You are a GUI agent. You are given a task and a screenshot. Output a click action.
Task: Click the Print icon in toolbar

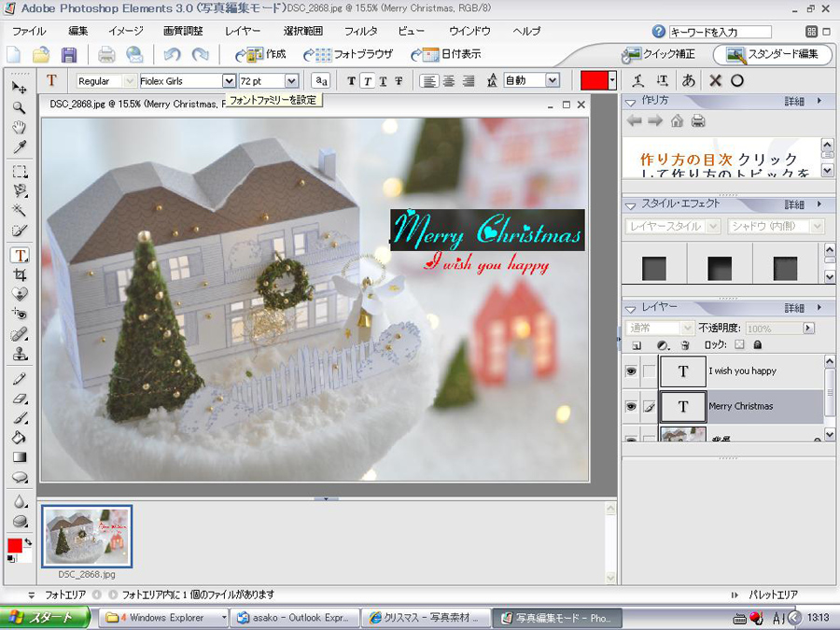click(107, 55)
